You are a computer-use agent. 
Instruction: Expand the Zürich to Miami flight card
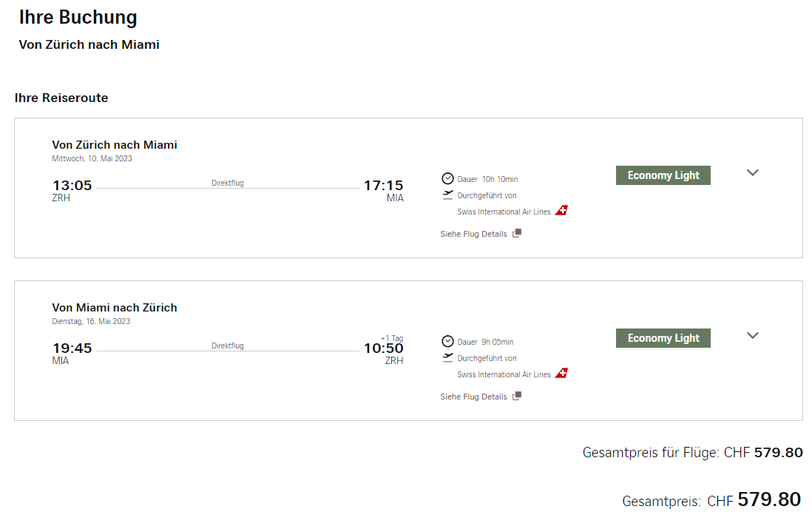pos(753,172)
